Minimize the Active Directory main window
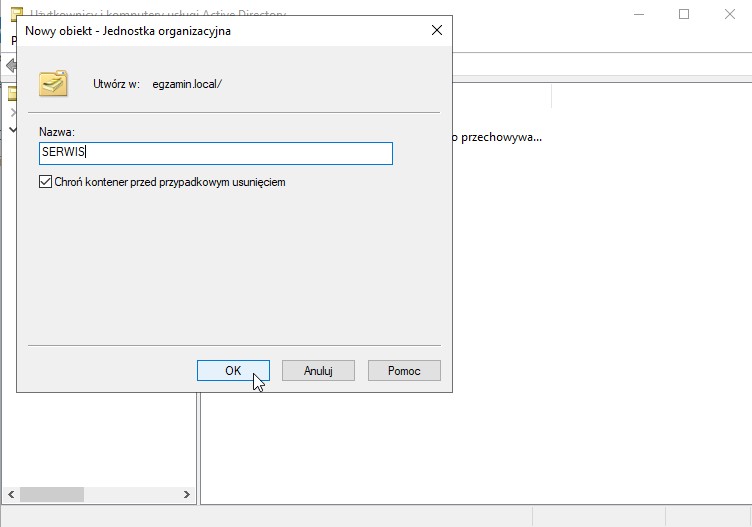 638,14
